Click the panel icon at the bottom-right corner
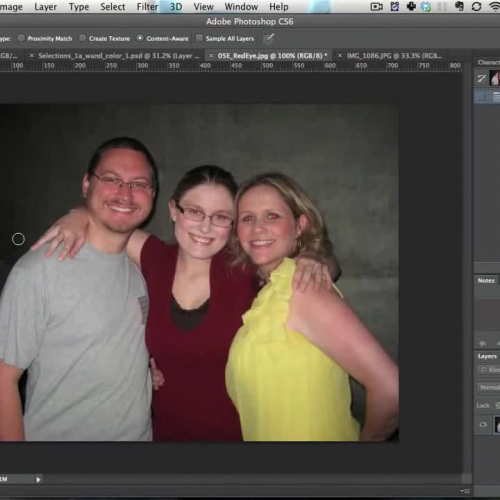 click(465, 491)
